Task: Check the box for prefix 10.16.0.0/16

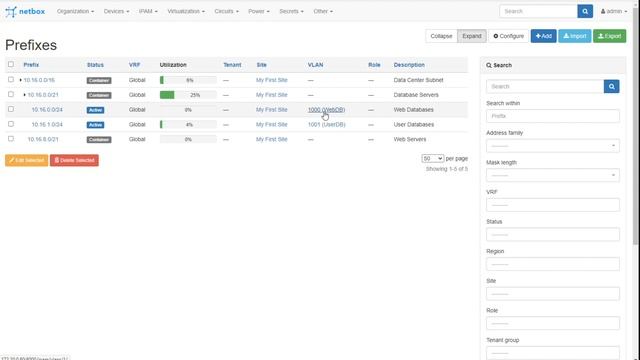Action: coord(11,80)
